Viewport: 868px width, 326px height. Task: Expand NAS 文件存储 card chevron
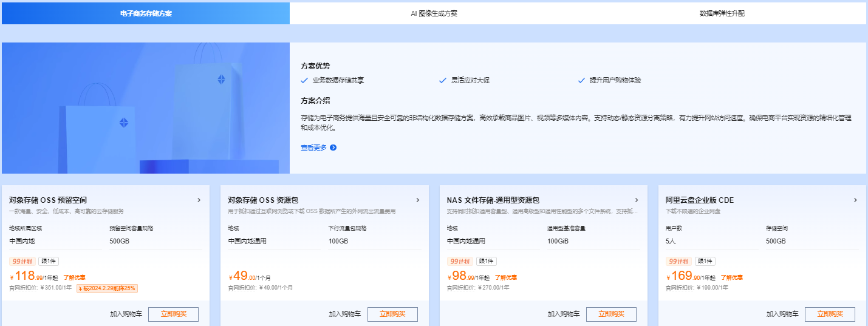coord(636,200)
